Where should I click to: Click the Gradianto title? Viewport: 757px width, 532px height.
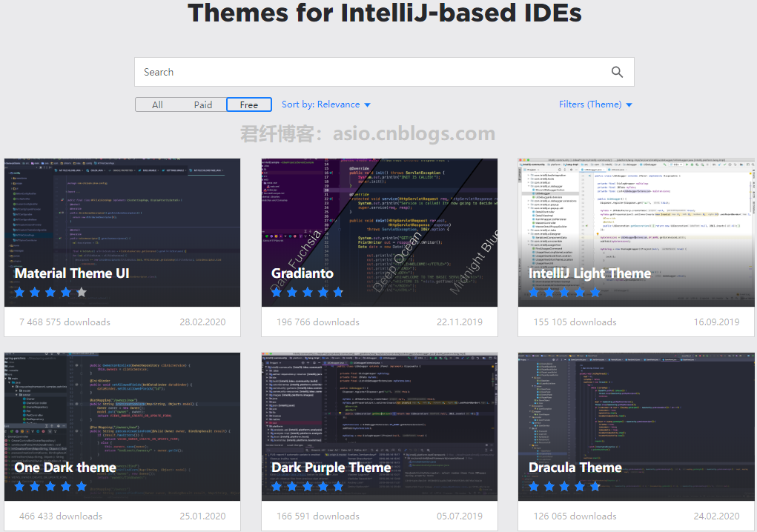[x=303, y=273]
